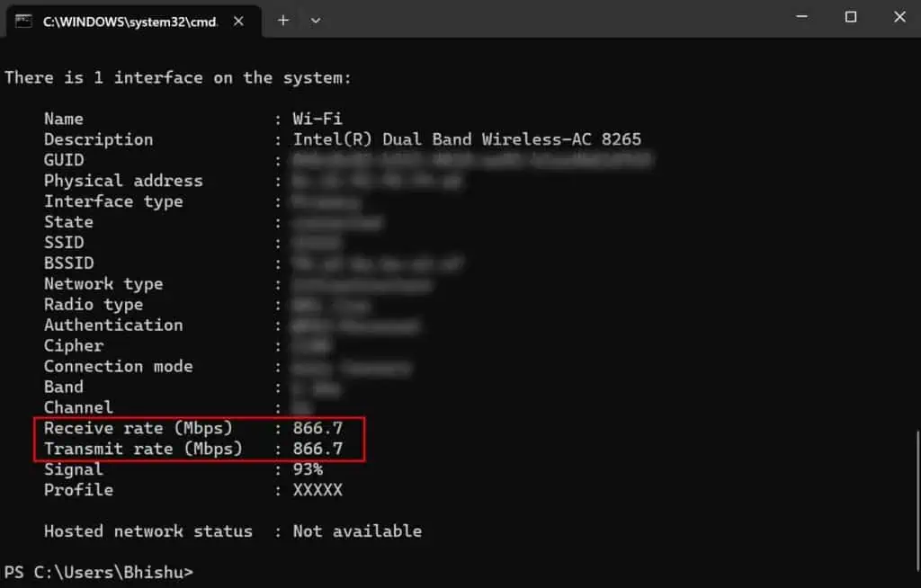Viewport: 921px width, 588px height.
Task: Select the Profile XXXXX value
Action: click(x=319, y=489)
